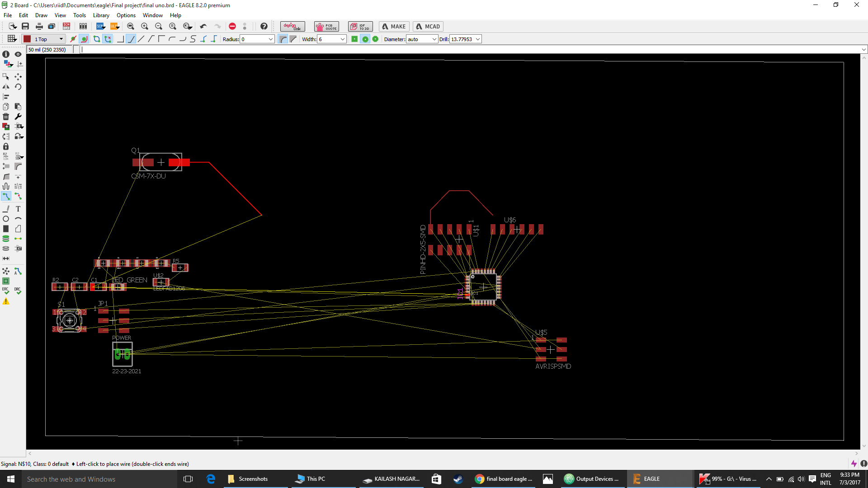868x488 pixels.
Task: Select the Route tool
Action: 6,196
